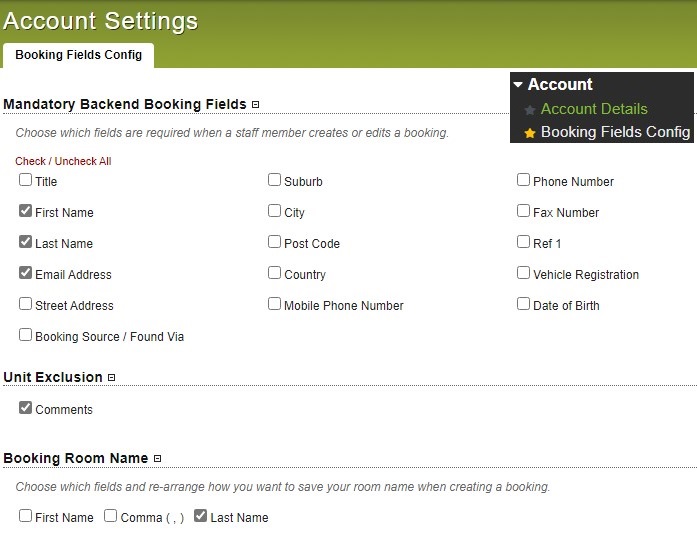Enable the Date of Birth checkbox

point(523,304)
